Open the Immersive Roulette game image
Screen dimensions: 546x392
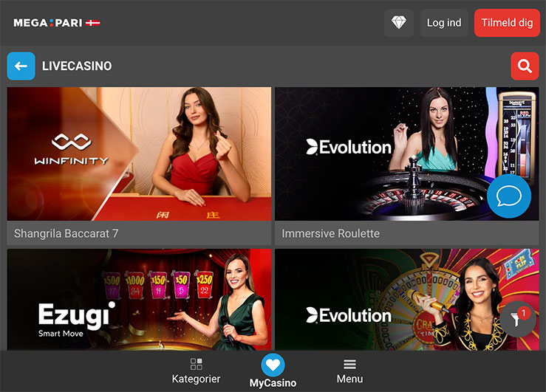tap(406, 154)
